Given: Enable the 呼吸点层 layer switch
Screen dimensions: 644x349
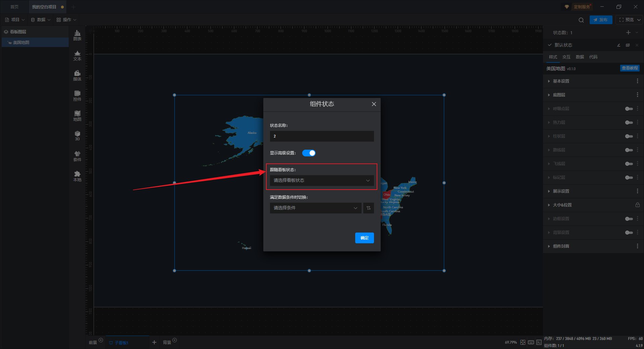Looking at the screenshot, I should 629,109.
